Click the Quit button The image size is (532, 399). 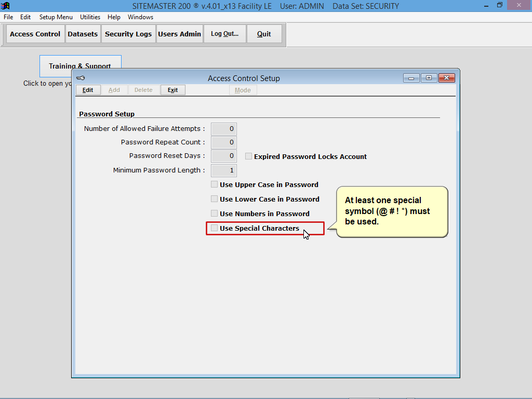(264, 34)
